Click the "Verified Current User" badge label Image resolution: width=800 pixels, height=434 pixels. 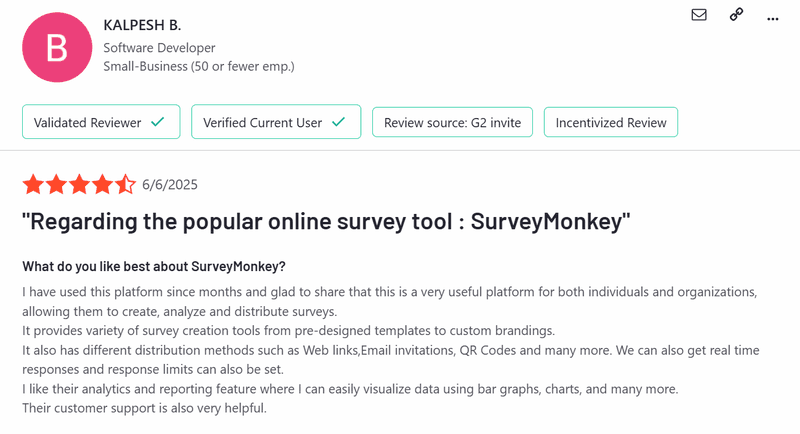262,122
